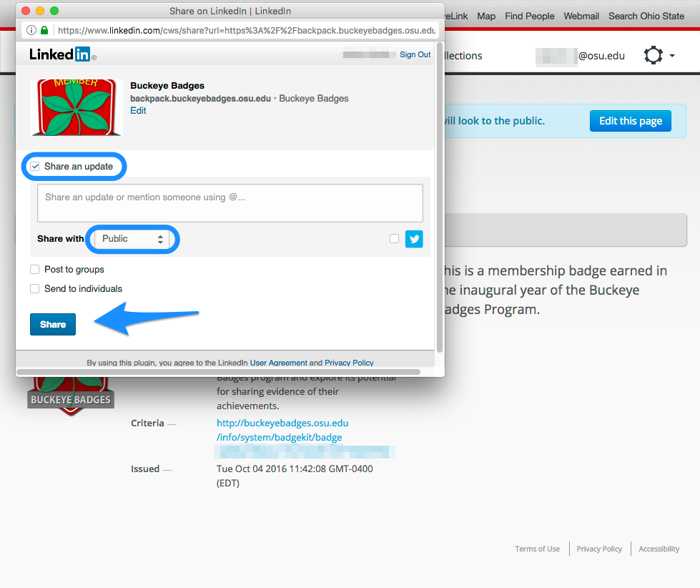Click the Buckeye Badges title in the popup
The height and width of the screenshot is (588, 700).
pyautogui.click(x=167, y=86)
